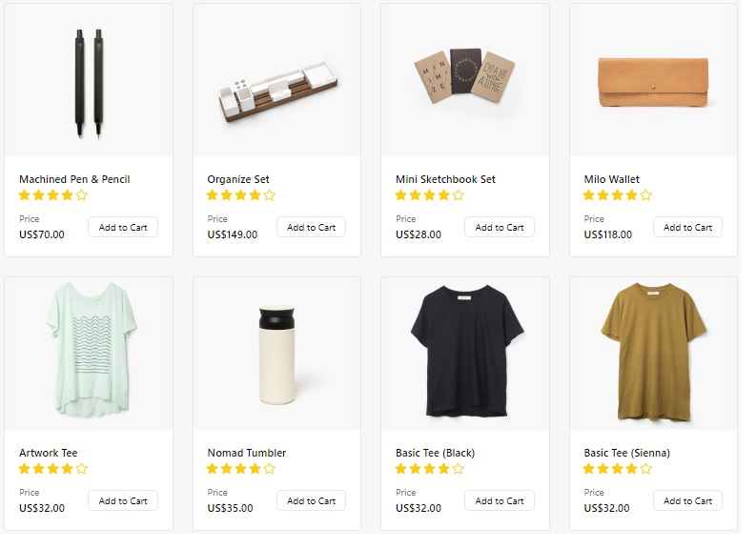The width and height of the screenshot is (756, 549).
Task: Open the Organize Set product image
Action: click(x=276, y=80)
